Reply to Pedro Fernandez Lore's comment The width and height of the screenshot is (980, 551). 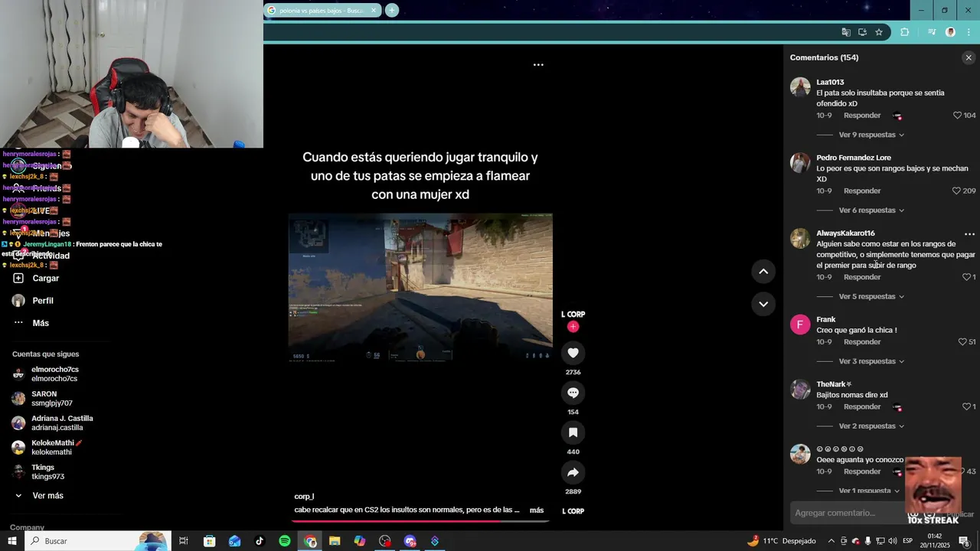[862, 191]
